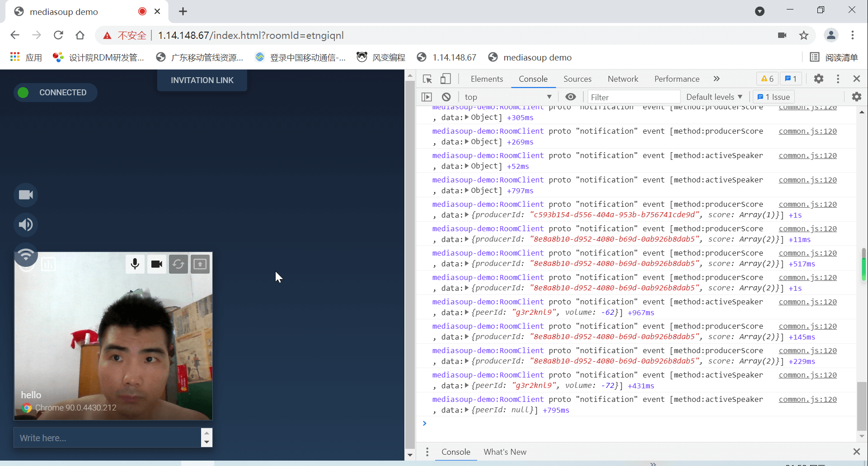
Task: Go back to previous page
Action: pyautogui.click(x=15, y=35)
